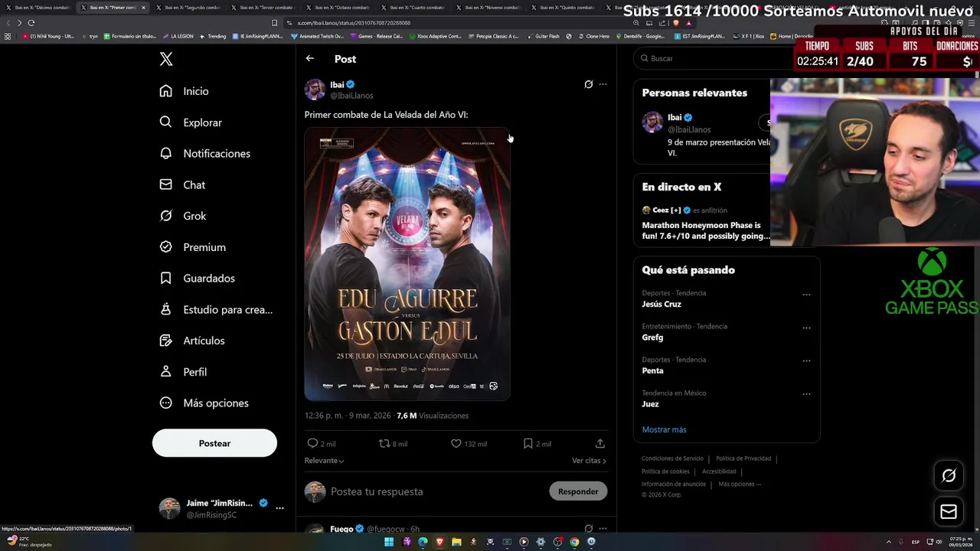Screen dimensions: 980x551
Task: Open options for Penta trend
Action: point(806,361)
